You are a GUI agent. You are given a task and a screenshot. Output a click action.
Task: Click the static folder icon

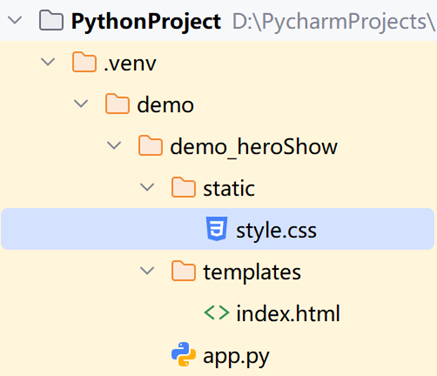tap(183, 187)
